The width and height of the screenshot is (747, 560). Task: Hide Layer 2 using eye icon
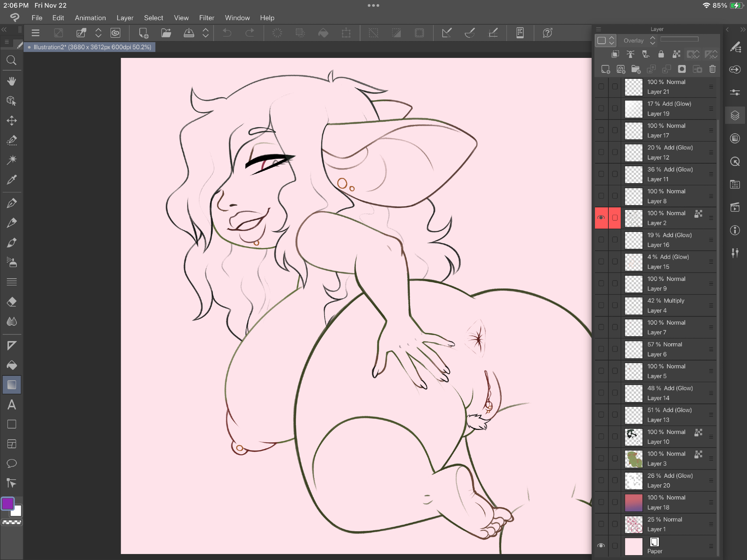tap(601, 218)
